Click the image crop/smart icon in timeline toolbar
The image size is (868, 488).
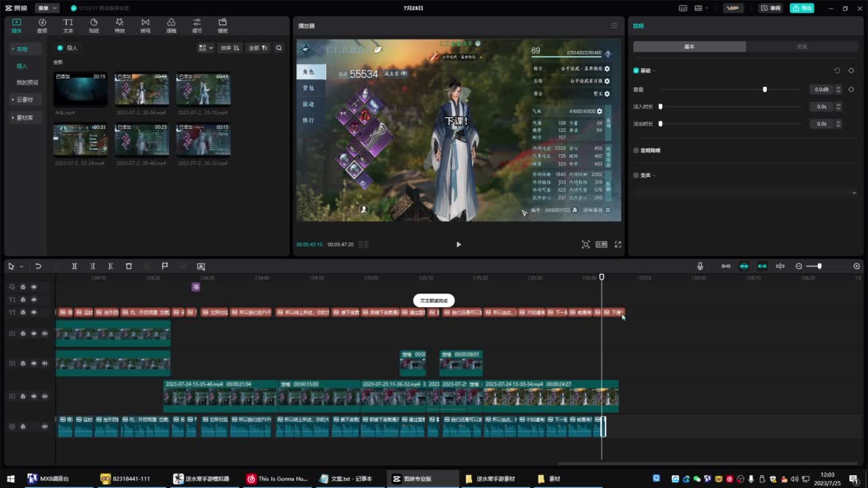[201, 266]
